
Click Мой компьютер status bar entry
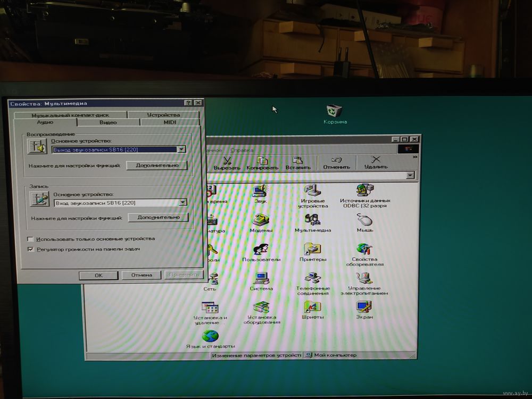click(331, 355)
